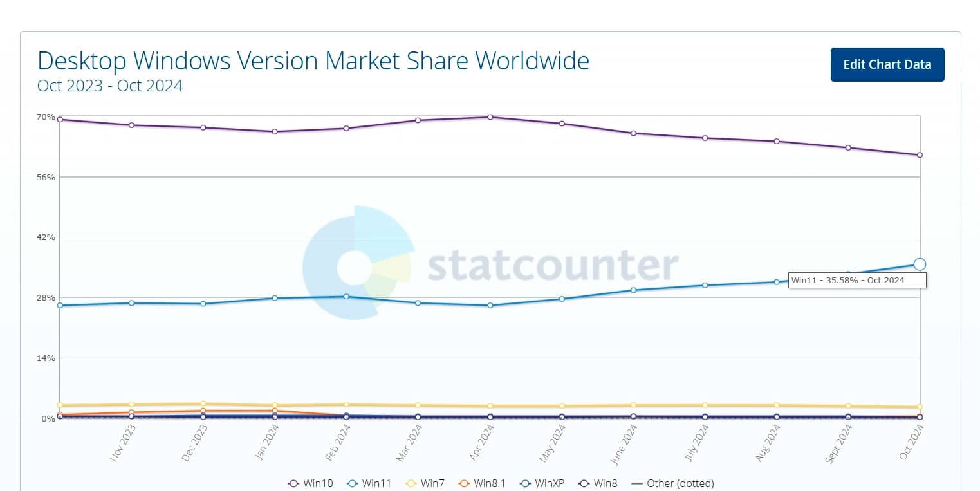
Task: Click the statcounter watermark logo
Action: (x=357, y=263)
